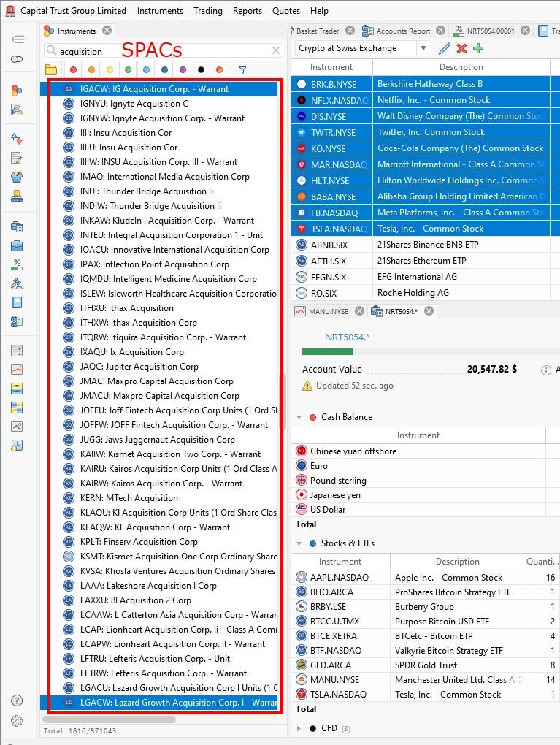Click the green account progress bar
560x745 pixels.
click(328, 351)
